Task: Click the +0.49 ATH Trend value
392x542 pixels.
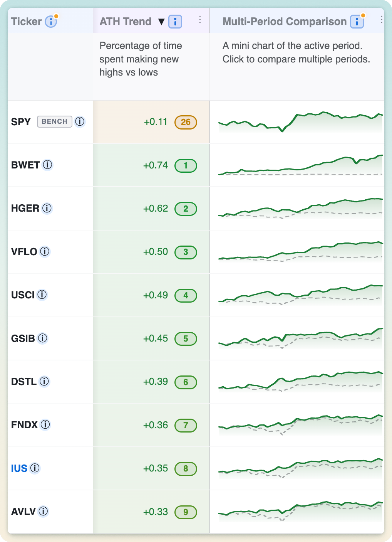Action: (156, 295)
